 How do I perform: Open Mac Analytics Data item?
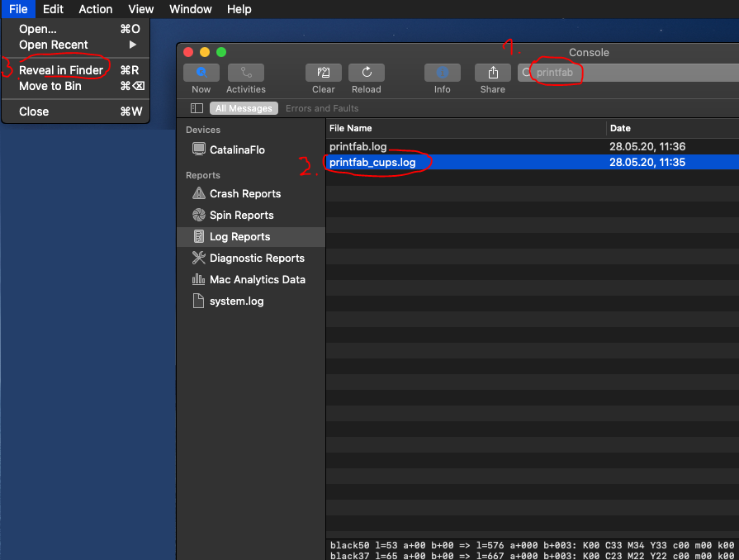(257, 279)
